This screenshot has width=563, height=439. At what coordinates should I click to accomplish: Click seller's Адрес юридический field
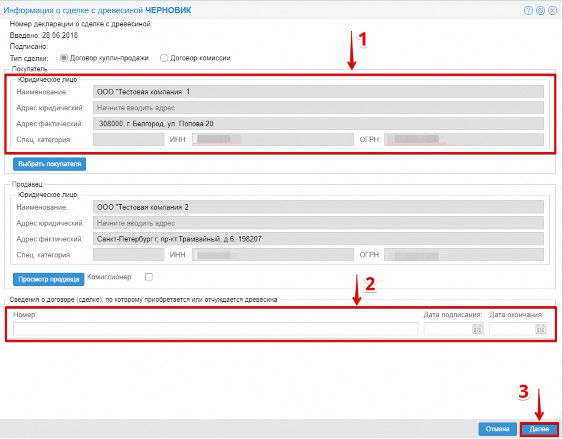click(x=318, y=223)
